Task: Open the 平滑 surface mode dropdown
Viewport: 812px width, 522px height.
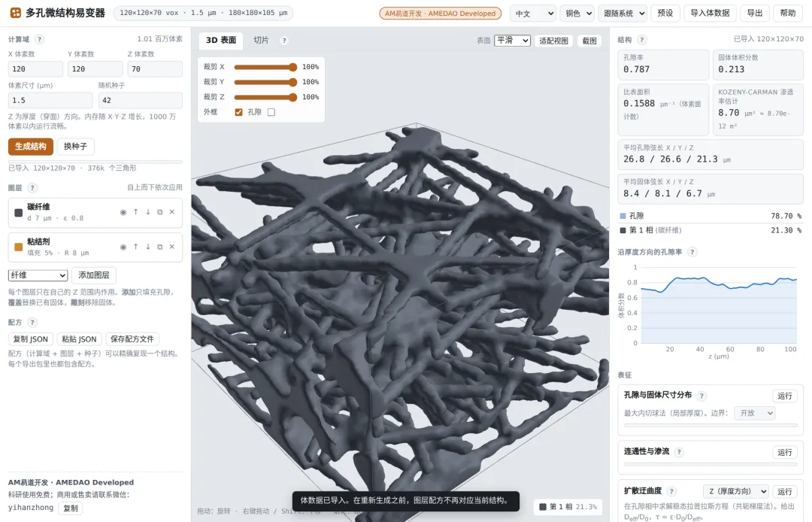Action: point(513,41)
